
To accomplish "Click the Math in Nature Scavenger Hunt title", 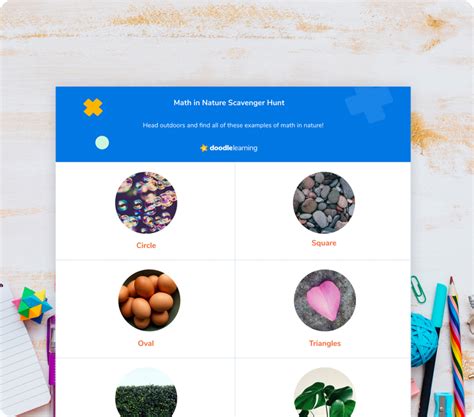I will [229, 103].
